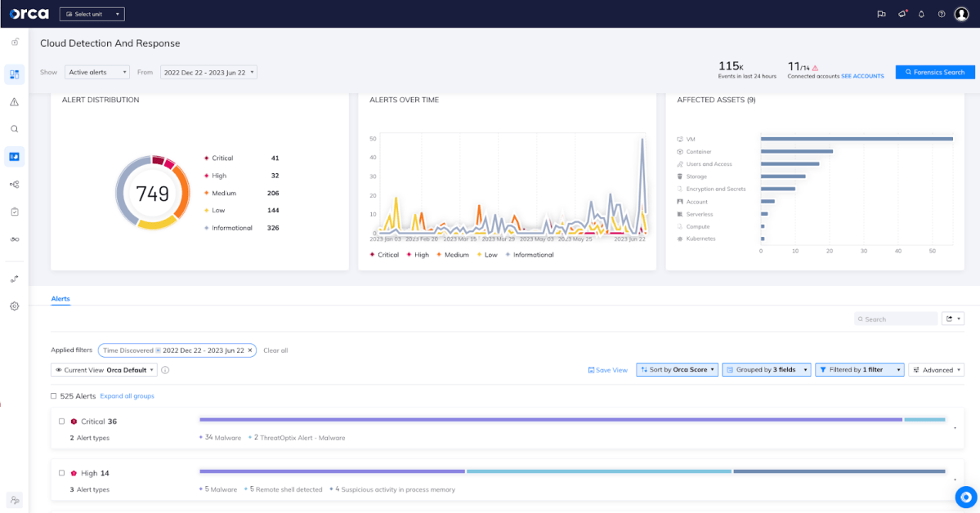Open the magnifier search icon in left sidebar
The width and height of the screenshot is (980, 513).
[x=15, y=129]
